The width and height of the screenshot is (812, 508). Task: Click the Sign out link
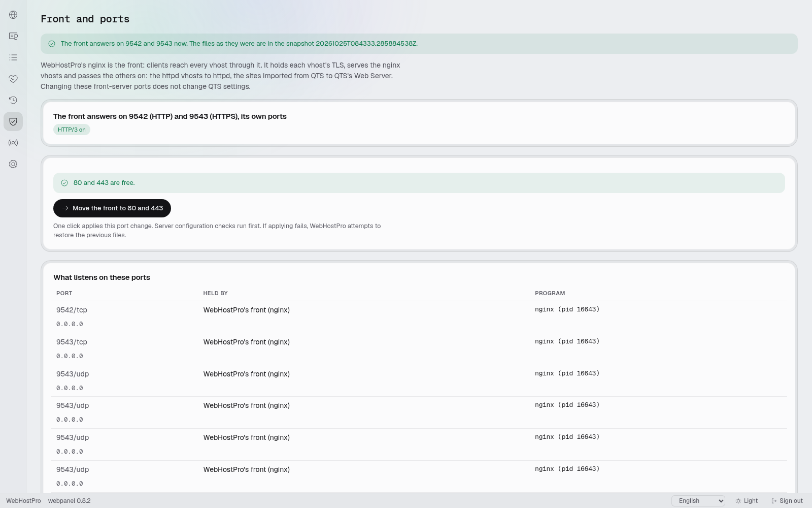click(x=787, y=501)
